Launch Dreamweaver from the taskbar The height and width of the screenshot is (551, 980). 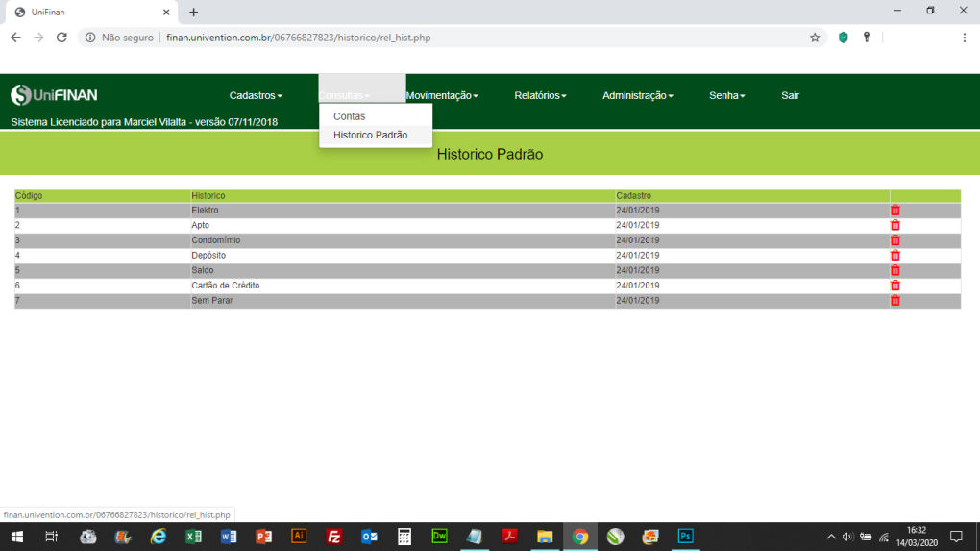[x=439, y=537]
